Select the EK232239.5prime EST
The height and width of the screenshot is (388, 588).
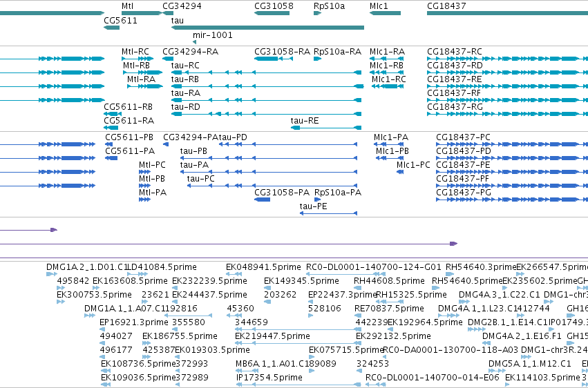point(175,288)
